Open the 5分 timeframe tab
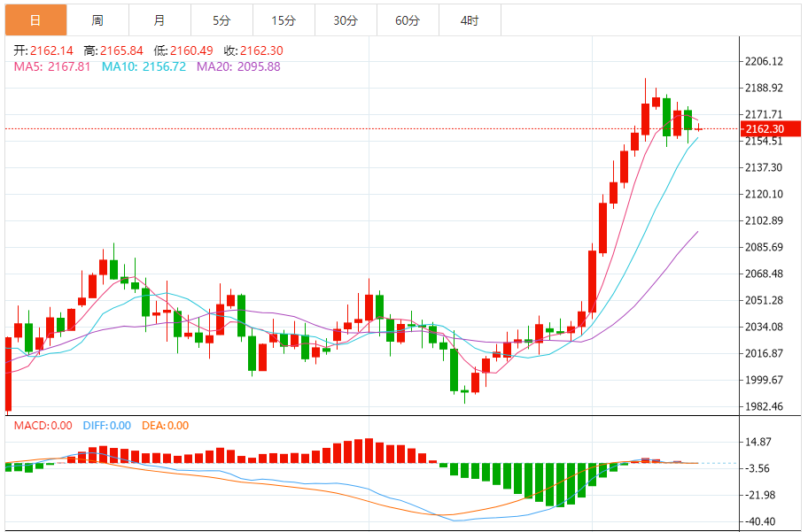 click(221, 20)
